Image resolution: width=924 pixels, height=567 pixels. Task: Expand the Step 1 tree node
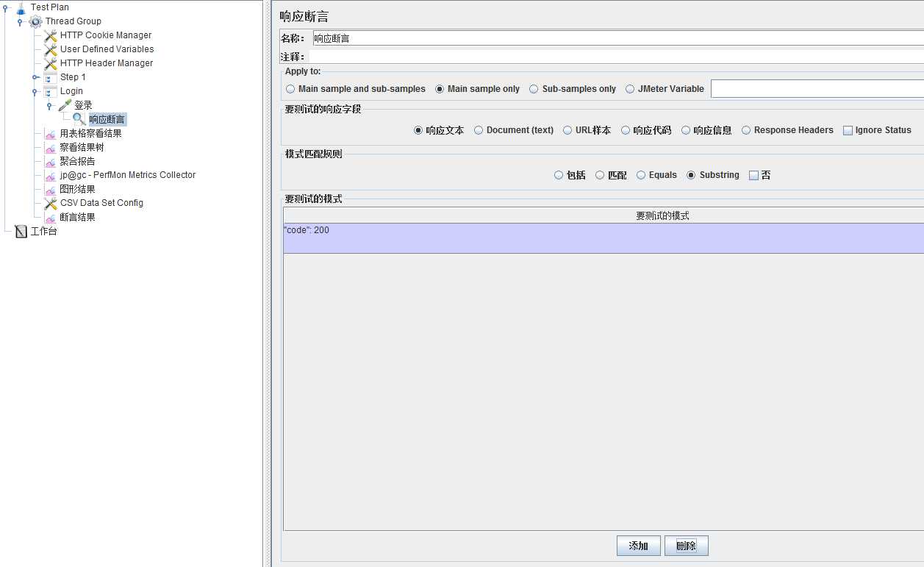tap(35, 77)
